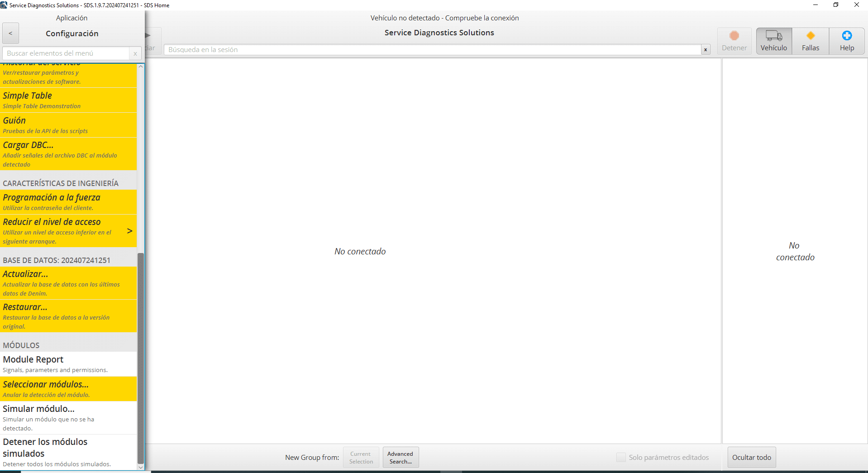Open the Module Report menu item
868x473 pixels.
68,364
